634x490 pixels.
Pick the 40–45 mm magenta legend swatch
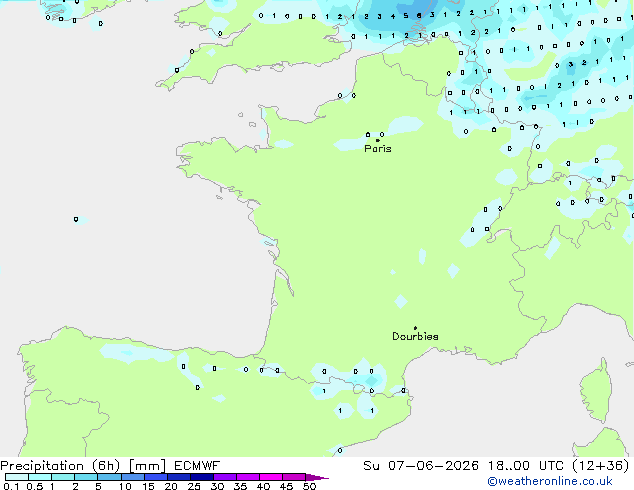(x=271, y=477)
